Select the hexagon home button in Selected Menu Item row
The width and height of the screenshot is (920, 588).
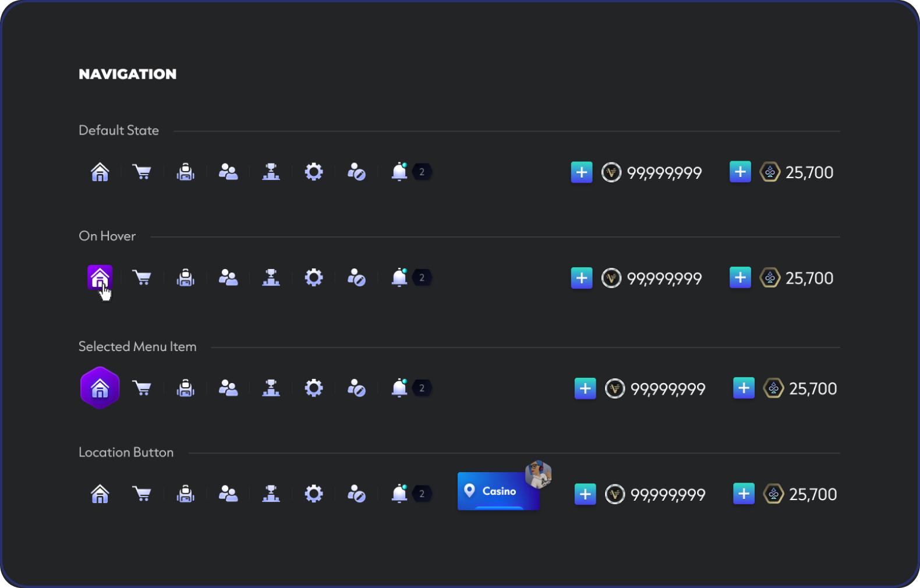(100, 388)
